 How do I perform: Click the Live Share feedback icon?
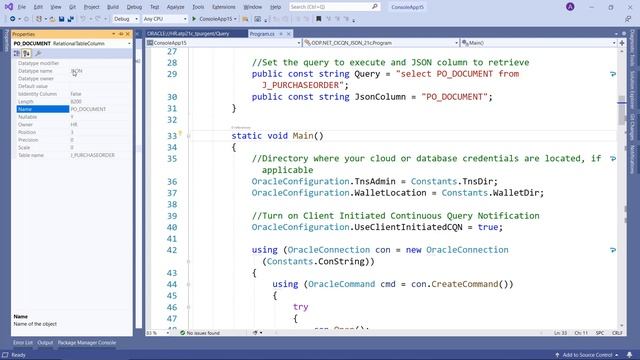pyautogui.click(x=628, y=19)
